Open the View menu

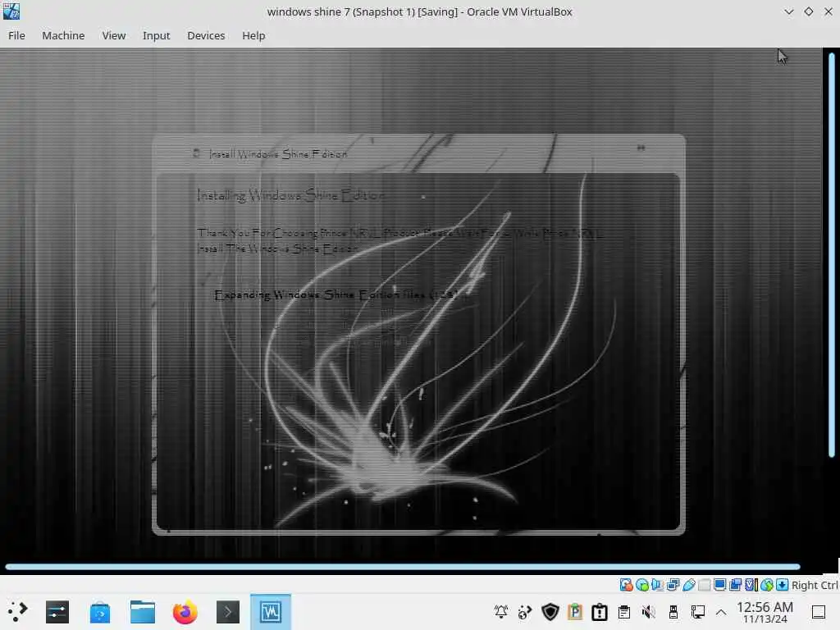(x=114, y=35)
